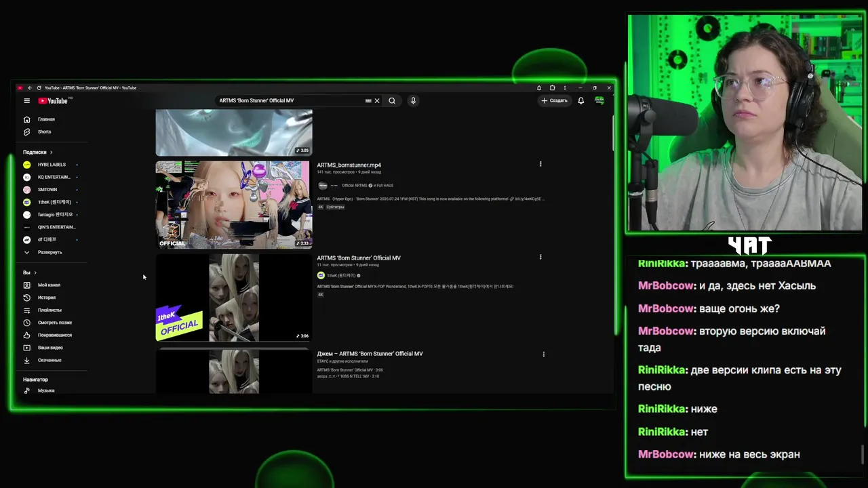
Task: Open История watch history
Action: pyautogui.click(x=47, y=298)
